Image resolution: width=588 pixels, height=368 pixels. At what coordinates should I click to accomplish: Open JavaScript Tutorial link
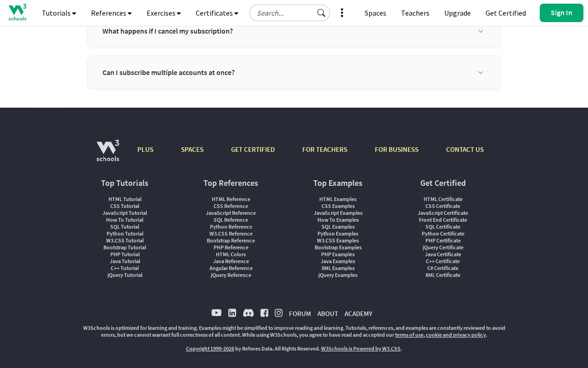pyautogui.click(x=125, y=213)
